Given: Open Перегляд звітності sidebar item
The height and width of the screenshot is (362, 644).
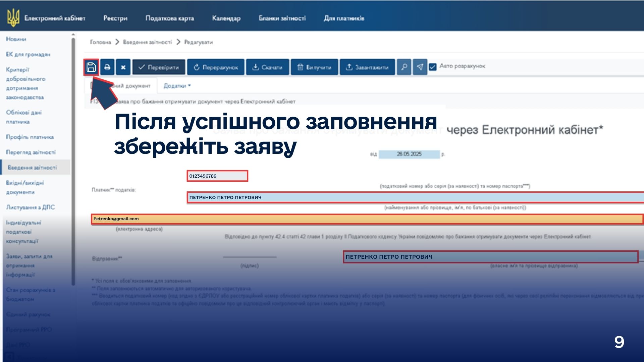Looking at the screenshot, I should pyautogui.click(x=31, y=152).
